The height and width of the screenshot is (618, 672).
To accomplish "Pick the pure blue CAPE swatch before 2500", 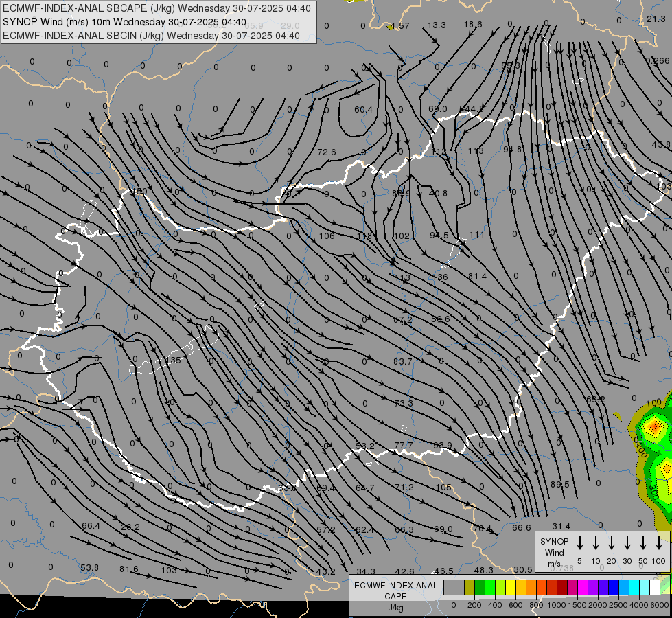I will [613, 588].
